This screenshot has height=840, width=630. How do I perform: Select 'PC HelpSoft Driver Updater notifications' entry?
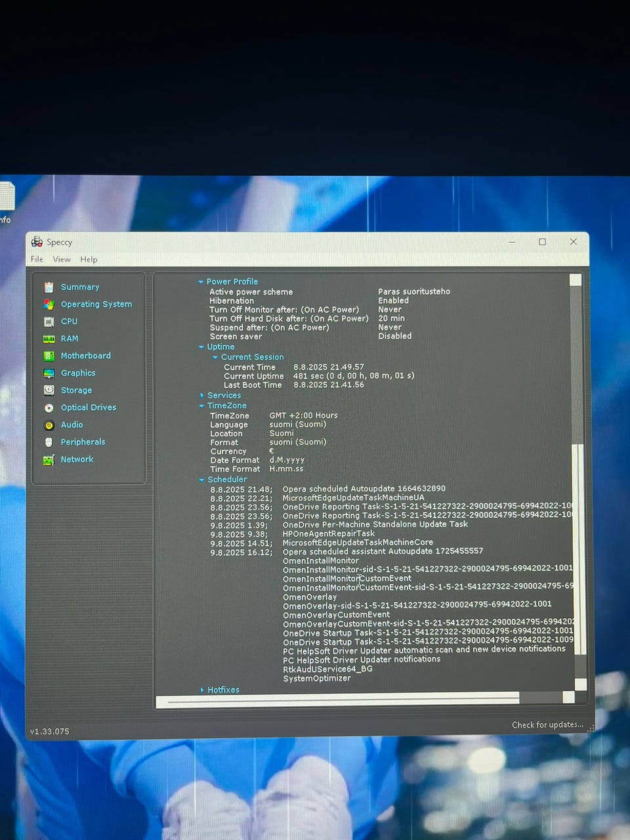(x=362, y=660)
